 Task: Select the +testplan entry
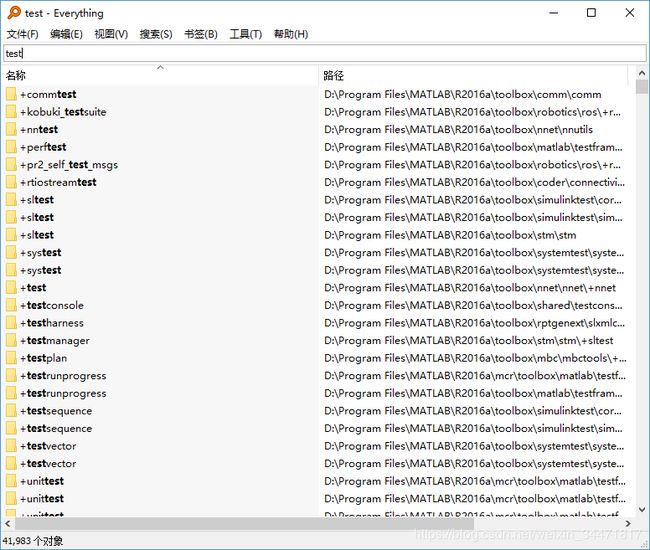click(44, 358)
